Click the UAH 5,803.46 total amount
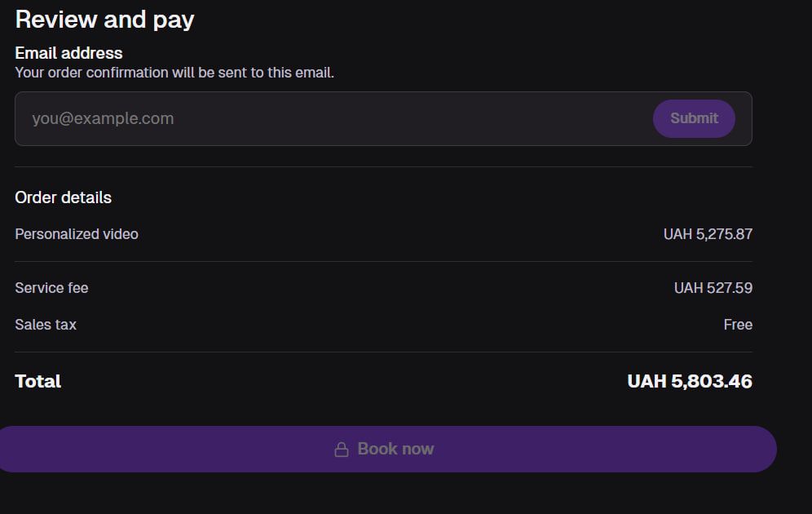This screenshot has height=514, width=812. 689,381
